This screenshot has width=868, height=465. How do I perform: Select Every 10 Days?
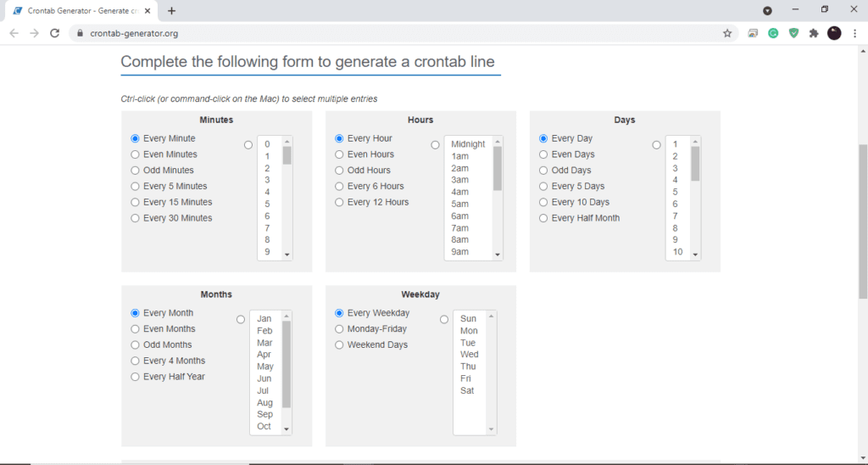pos(543,202)
